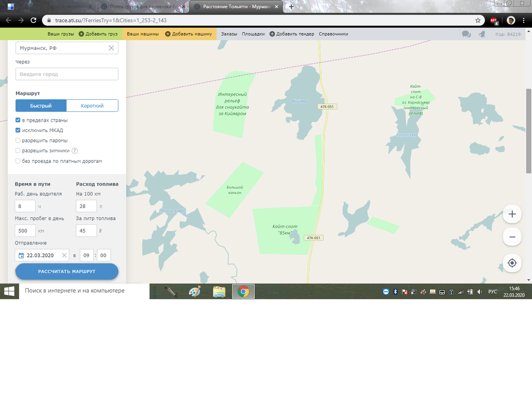The width and height of the screenshot is (532, 416).
Task: Edit price per litre field 45
Action: [86, 231]
